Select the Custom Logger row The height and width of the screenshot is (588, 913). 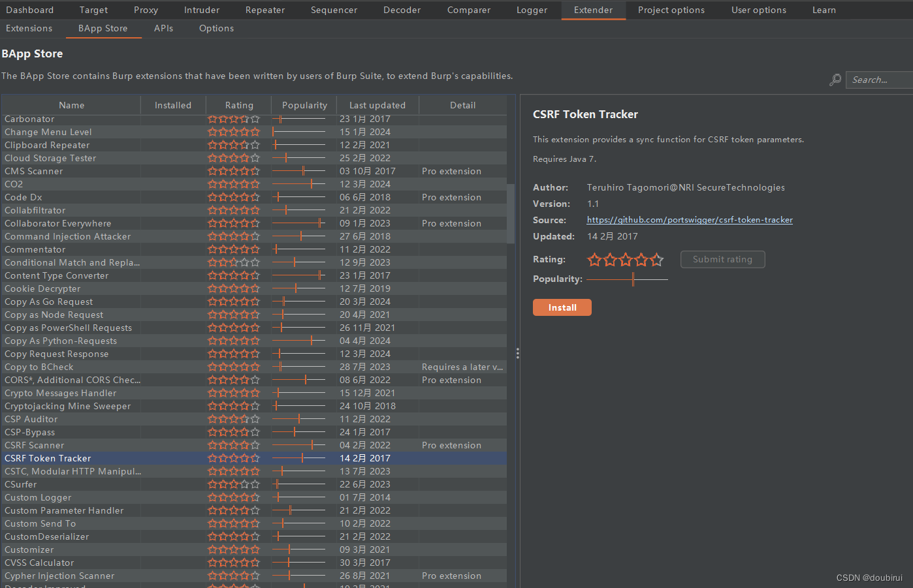(254, 497)
